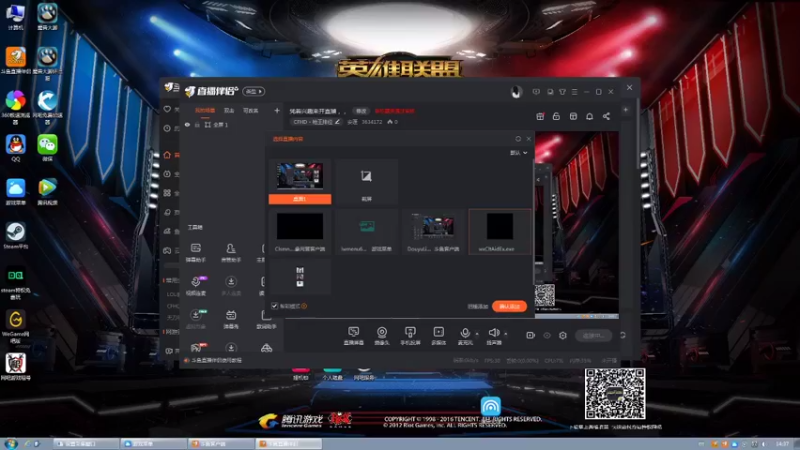Click the record video icon near settings gear

coord(530,335)
